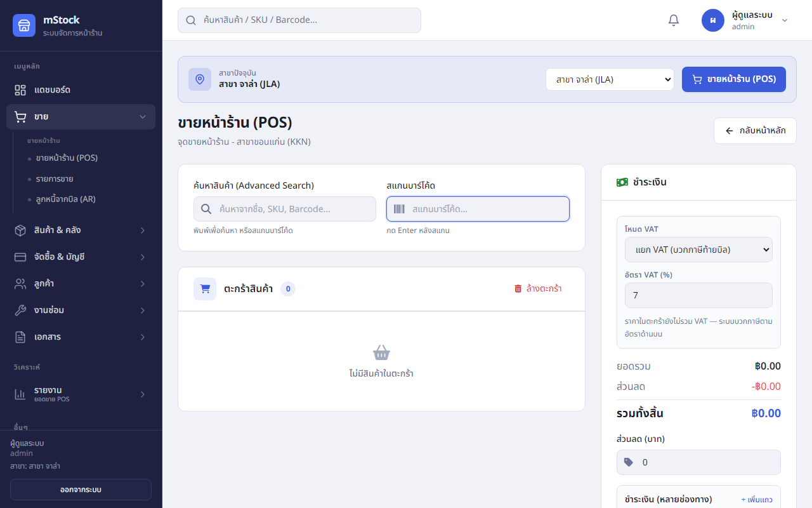
Task: Click the ไม่มีสินค้าในตะกร้า message
Action: click(x=381, y=373)
